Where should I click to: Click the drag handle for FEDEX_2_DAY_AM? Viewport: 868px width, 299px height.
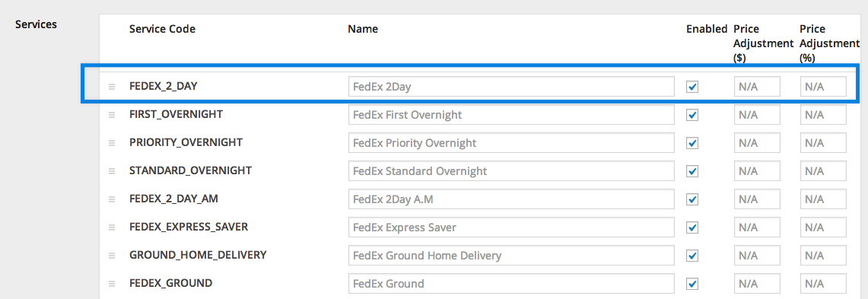[x=112, y=199]
